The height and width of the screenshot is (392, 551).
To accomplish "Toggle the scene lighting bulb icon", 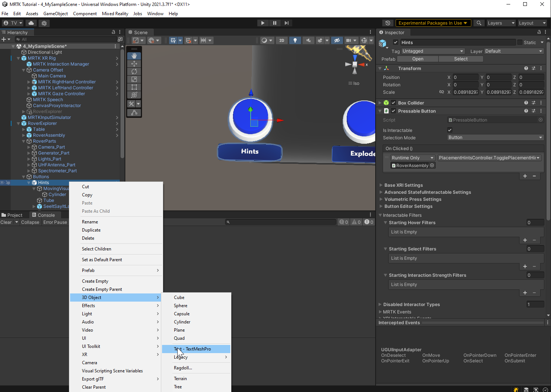I will (295, 40).
